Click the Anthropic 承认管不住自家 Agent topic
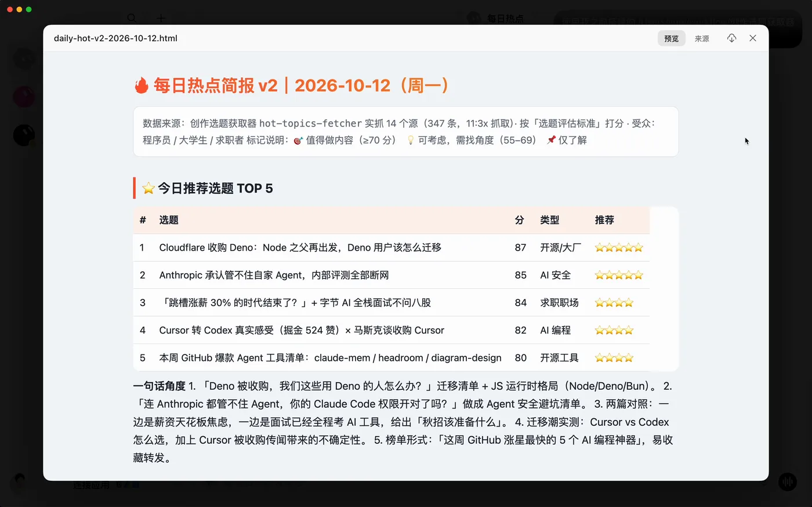The width and height of the screenshot is (812, 507). [274, 275]
